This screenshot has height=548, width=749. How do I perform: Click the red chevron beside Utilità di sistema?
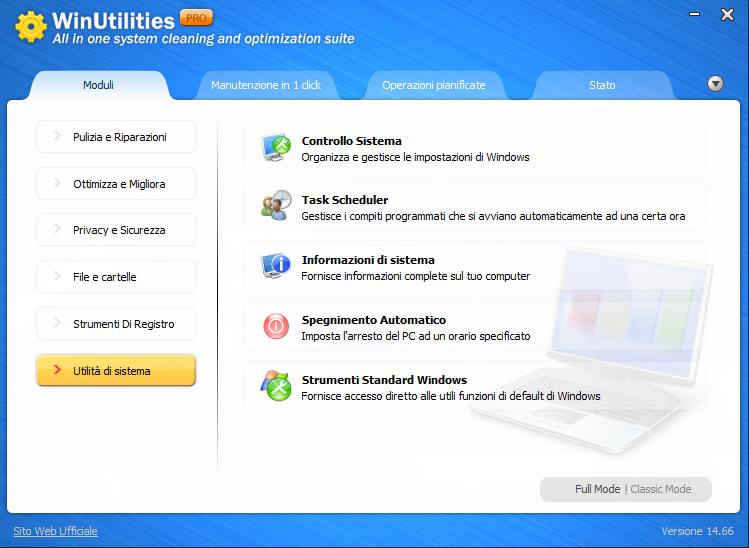point(57,370)
